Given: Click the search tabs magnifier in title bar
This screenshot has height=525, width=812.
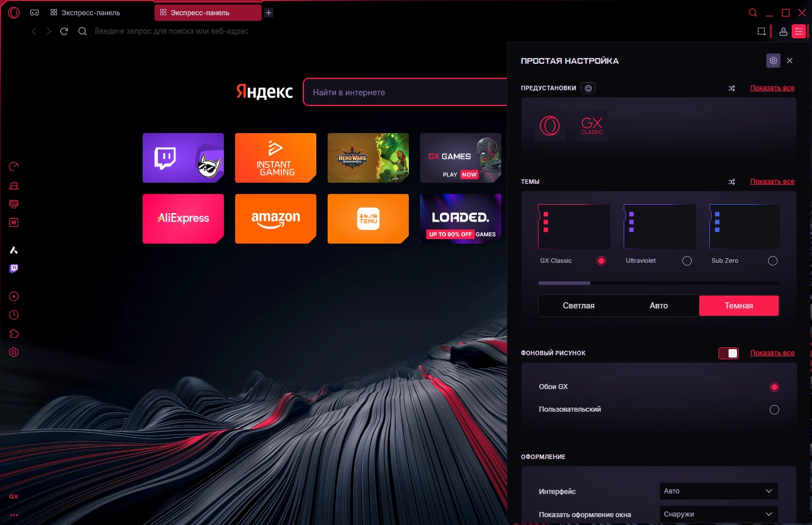Looking at the screenshot, I should (753, 12).
